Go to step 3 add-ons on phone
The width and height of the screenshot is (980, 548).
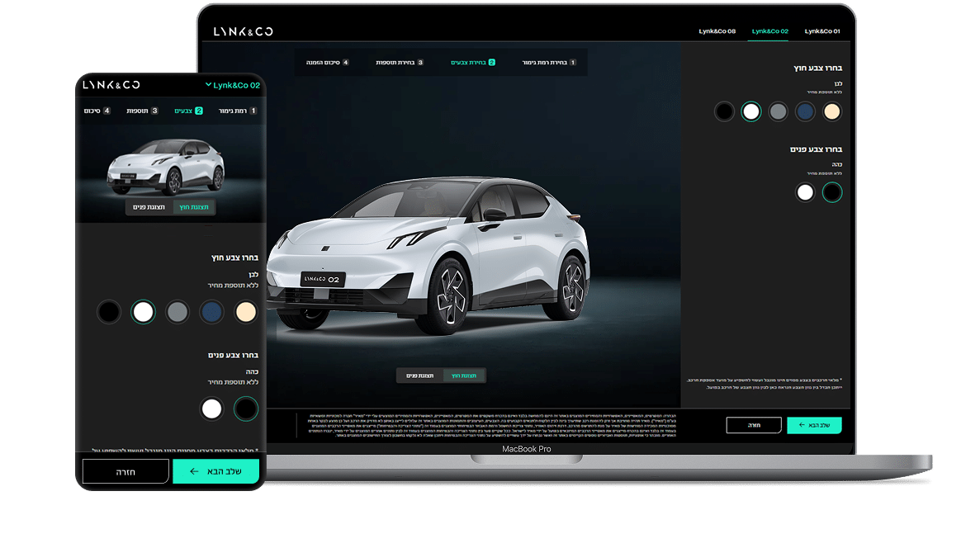(143, 111)
